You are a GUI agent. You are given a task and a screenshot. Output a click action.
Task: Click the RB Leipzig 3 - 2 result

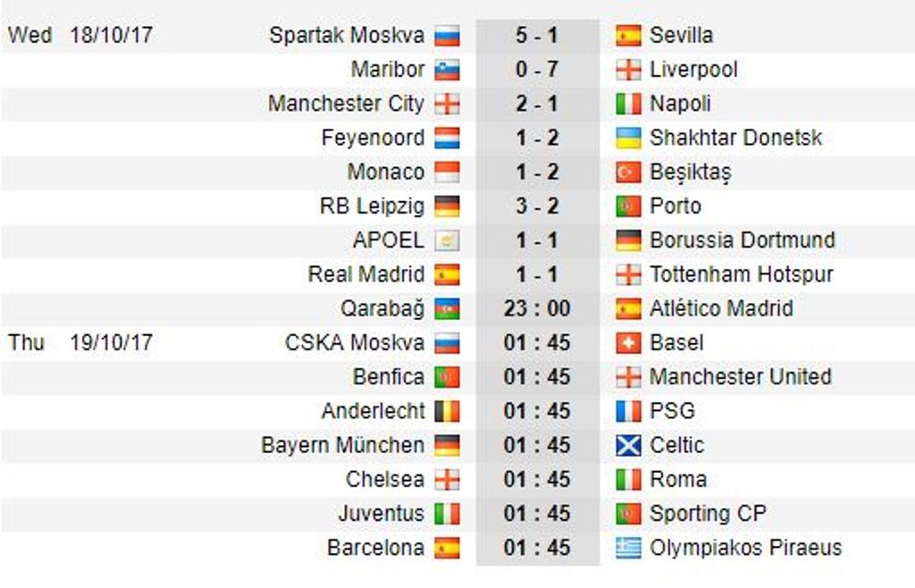537,206
